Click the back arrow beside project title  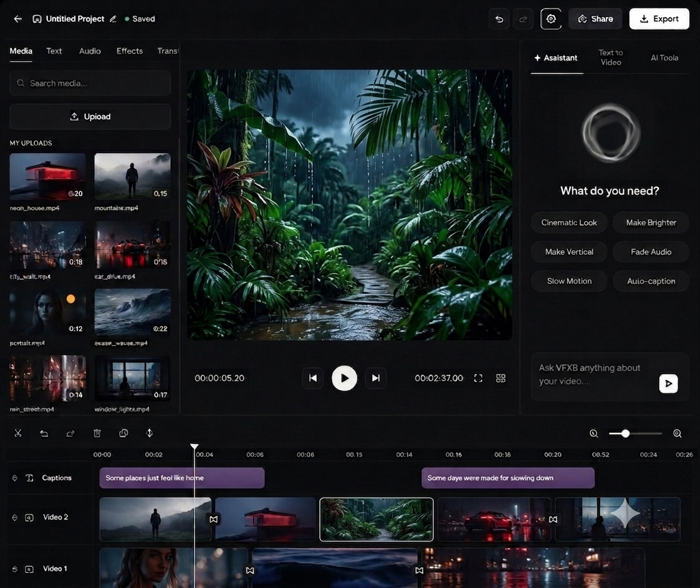pyautogui.click(x=18, y=19)
